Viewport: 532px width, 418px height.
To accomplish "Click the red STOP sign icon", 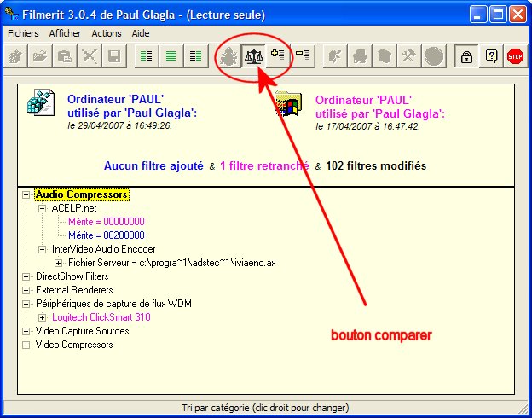I will click(515, 56).
